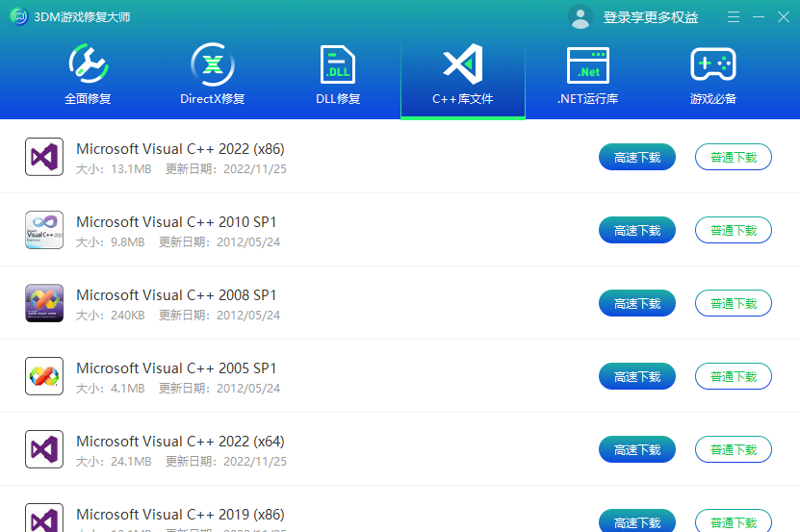This screenshot has width=800, height=532.
Task: Open the DLL修复 tab
Action: tap(338, 75)
